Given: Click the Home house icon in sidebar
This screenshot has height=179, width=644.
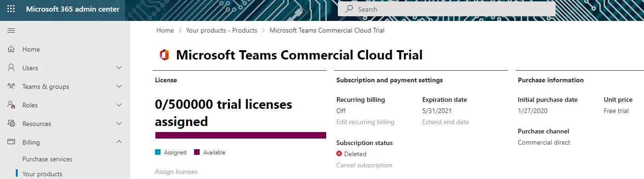Looking at the screenshot, I should click(11, 49).
